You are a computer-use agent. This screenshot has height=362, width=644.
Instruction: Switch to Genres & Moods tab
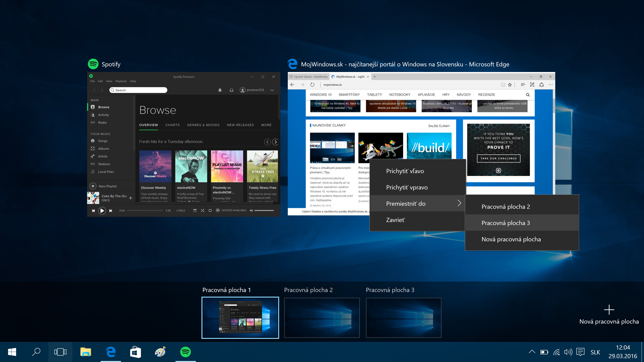(203, 125)
